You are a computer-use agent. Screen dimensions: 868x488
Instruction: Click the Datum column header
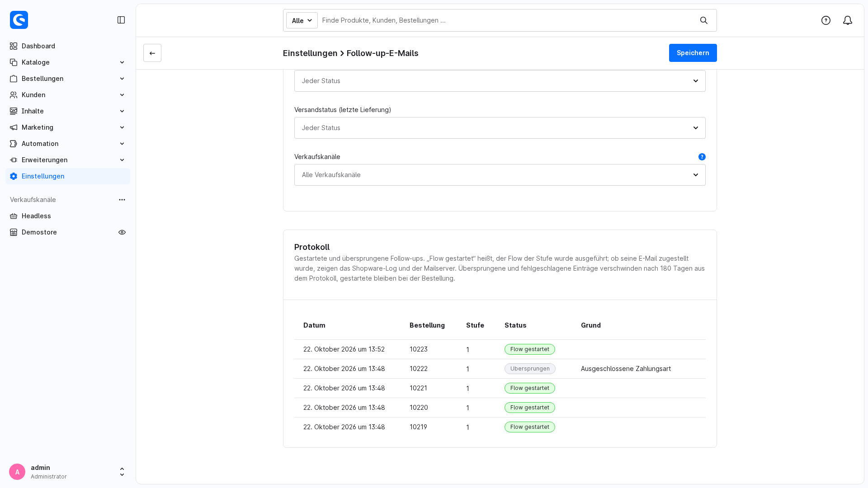(x=314, y=325)
